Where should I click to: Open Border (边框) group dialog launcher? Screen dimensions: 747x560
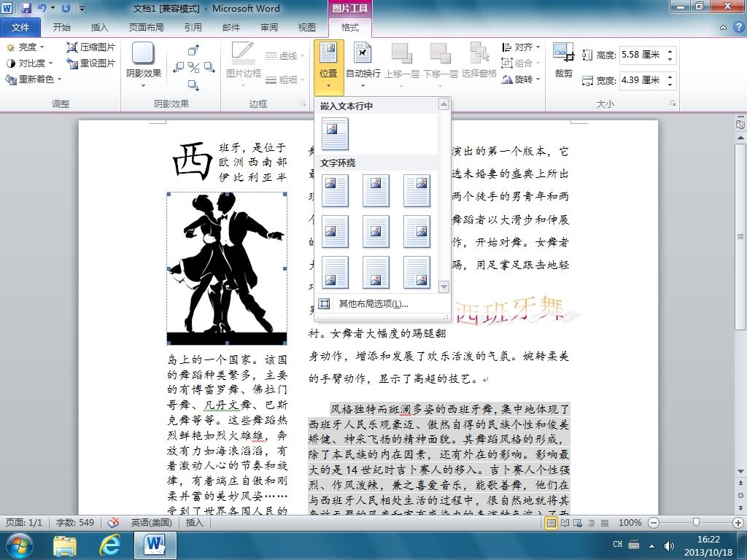pyautogui.click(x=303, y=104)
